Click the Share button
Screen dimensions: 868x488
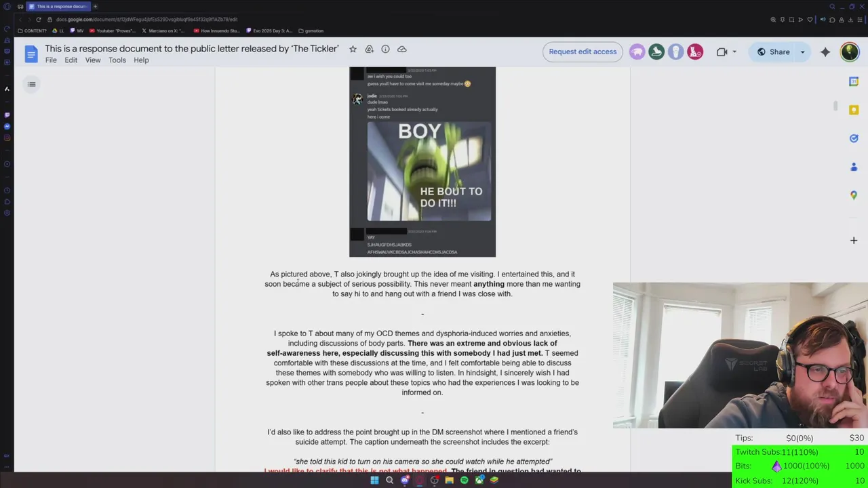coord(772,52)
